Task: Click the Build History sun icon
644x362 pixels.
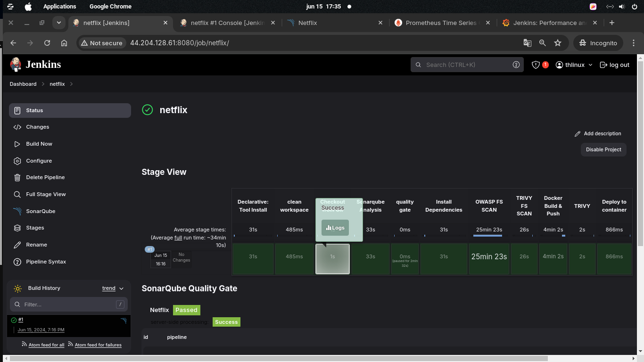Action: click(18, 288)
